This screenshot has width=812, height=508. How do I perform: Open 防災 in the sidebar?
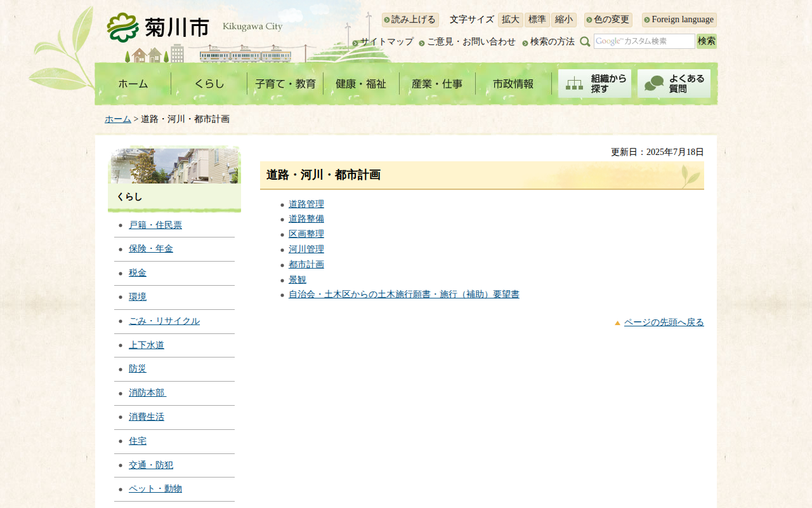138,369
